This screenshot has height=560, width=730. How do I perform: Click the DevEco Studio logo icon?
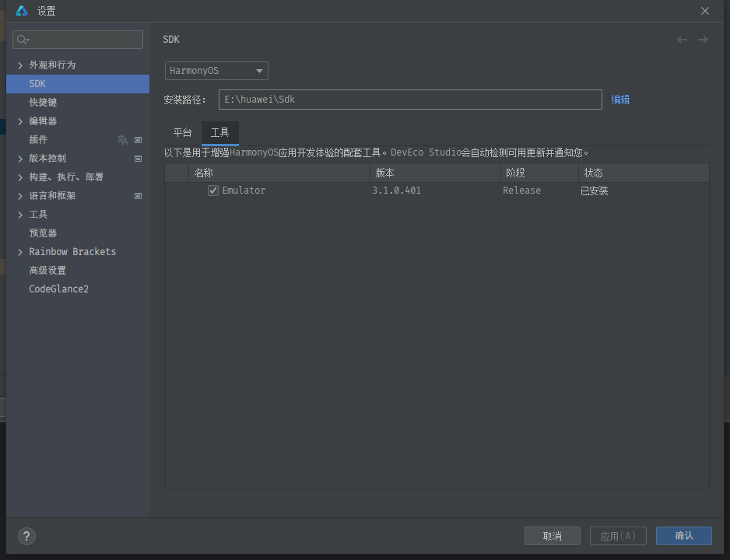click(22, 11)
